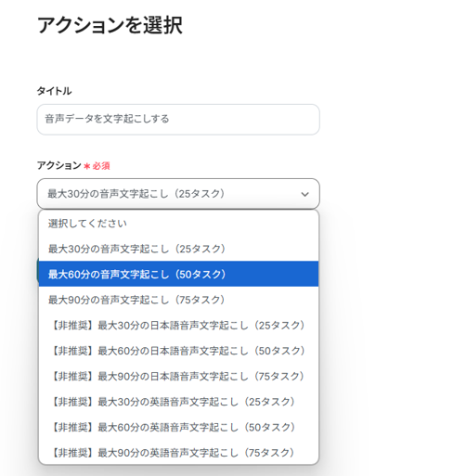
Task: Click the アクションを選択 page heading
Action: (x=110, y=25)
